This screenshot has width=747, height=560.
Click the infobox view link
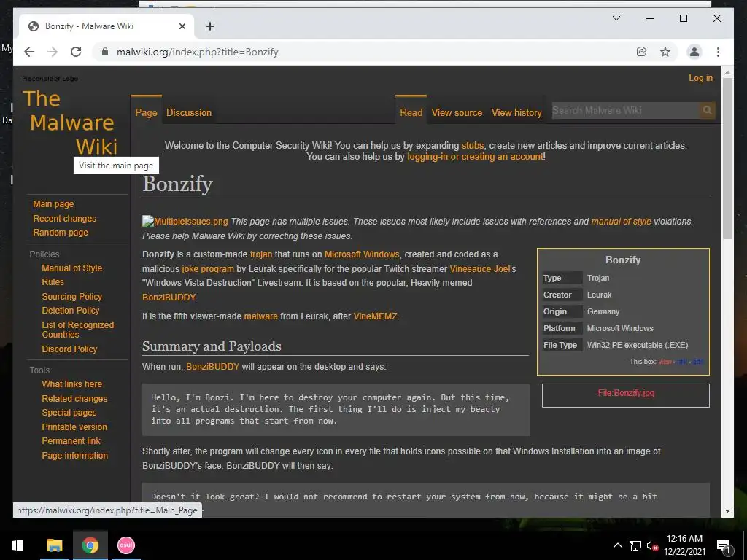(665, 362)
